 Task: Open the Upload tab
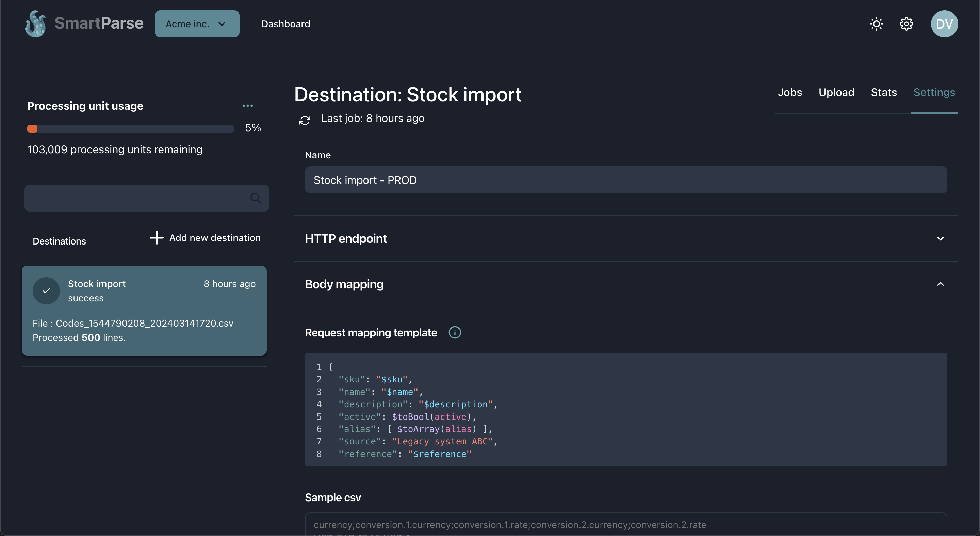click(x=836, y=92)
